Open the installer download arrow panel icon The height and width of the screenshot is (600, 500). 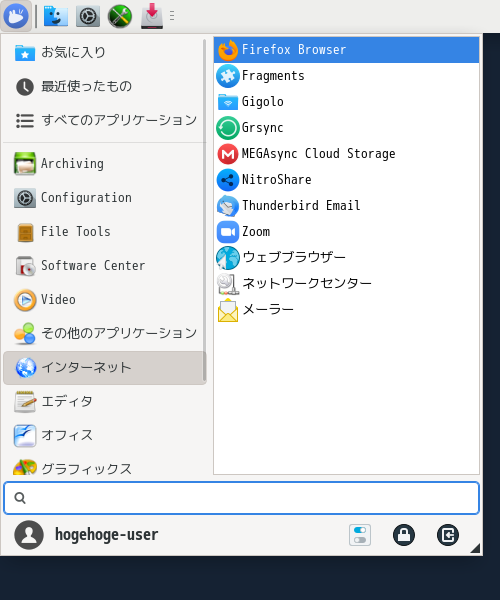pyautogui.click(x=152, y=16)
